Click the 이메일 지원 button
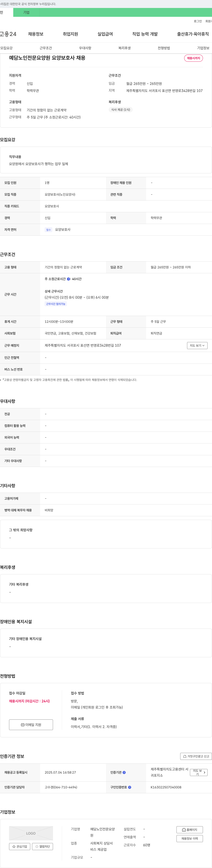The image size is (212, 868). [x=31, y=725]
